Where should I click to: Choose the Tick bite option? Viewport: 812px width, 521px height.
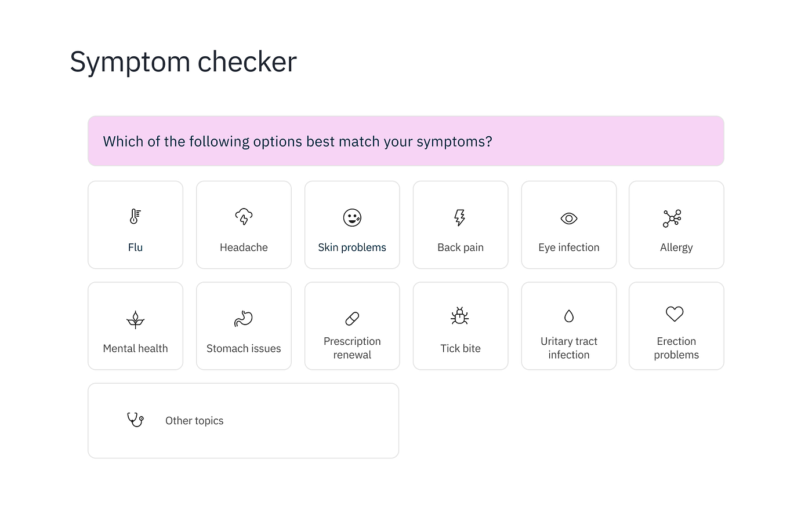pos(460,326)
